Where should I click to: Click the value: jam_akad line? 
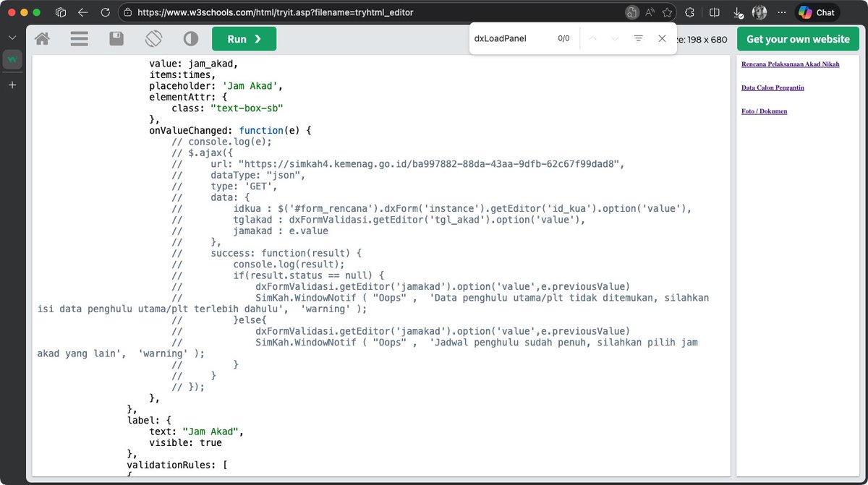tap(194, 64)
